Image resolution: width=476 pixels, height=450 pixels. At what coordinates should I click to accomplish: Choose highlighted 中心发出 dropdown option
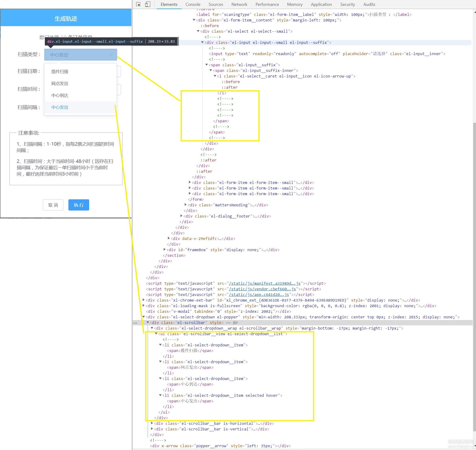pyautogui.click(x=80, y=107)
